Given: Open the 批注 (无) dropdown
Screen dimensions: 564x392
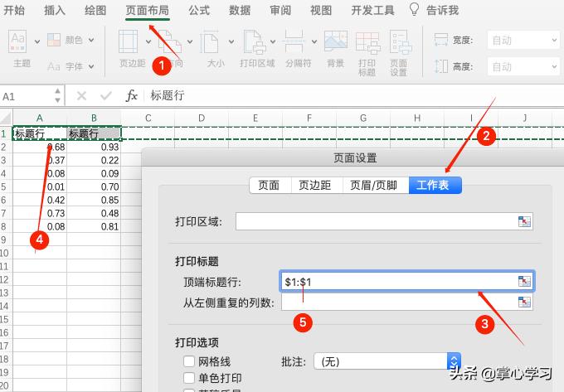Looking at the screenshot, I should tap(387, 361).
